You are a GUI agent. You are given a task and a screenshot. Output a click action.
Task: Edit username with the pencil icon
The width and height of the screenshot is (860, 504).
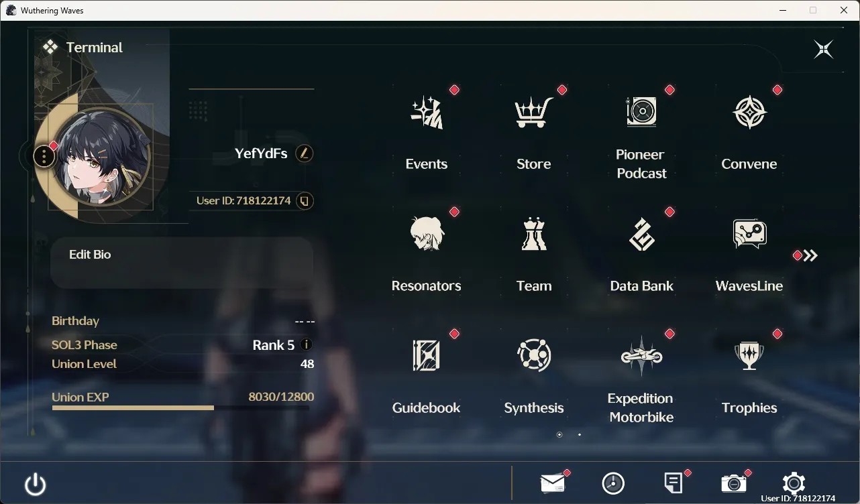click(x=305, y=153)
